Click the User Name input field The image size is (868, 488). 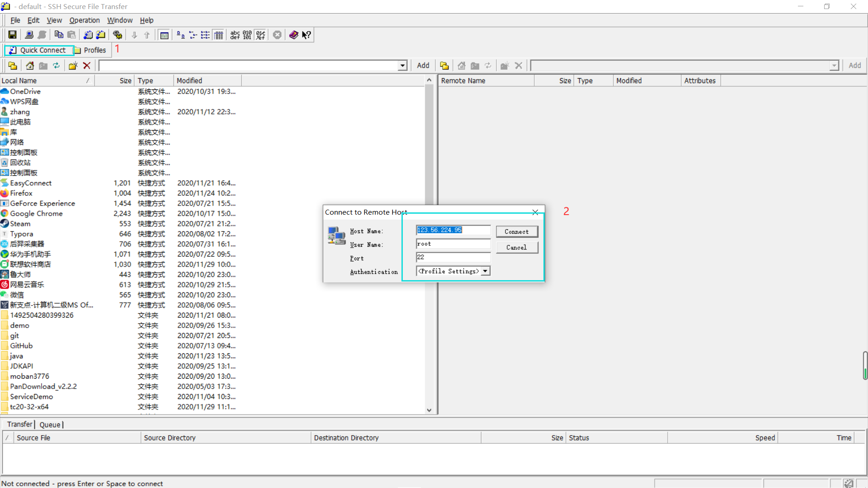tap(453, 244)
